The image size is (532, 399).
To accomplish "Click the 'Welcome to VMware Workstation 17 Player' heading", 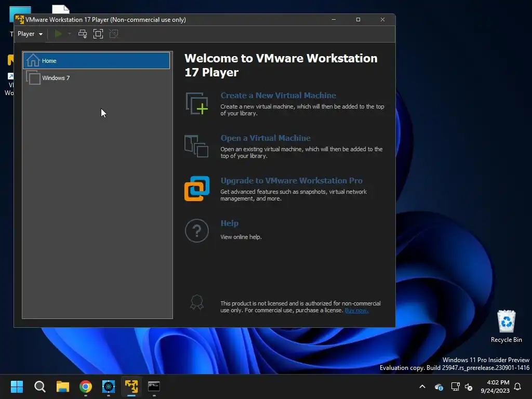I will point(281,65).
